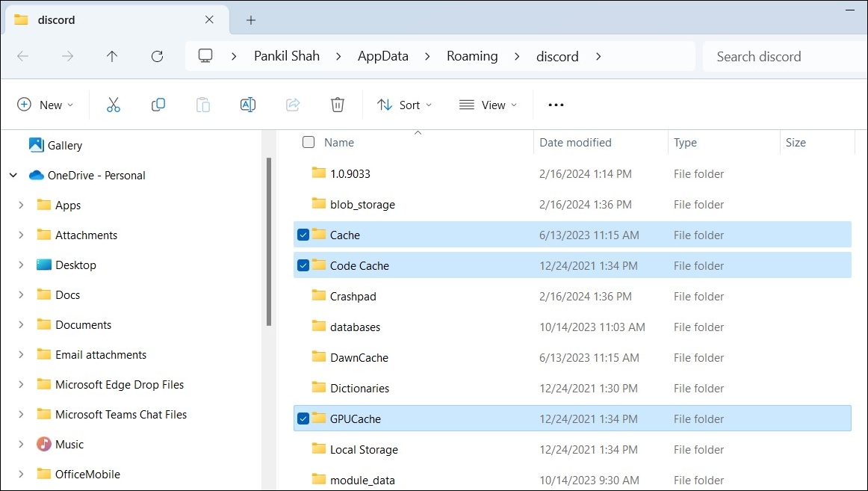
Task: Collapse the OneDrive-Personal tree section
Action: coord(13,175)
